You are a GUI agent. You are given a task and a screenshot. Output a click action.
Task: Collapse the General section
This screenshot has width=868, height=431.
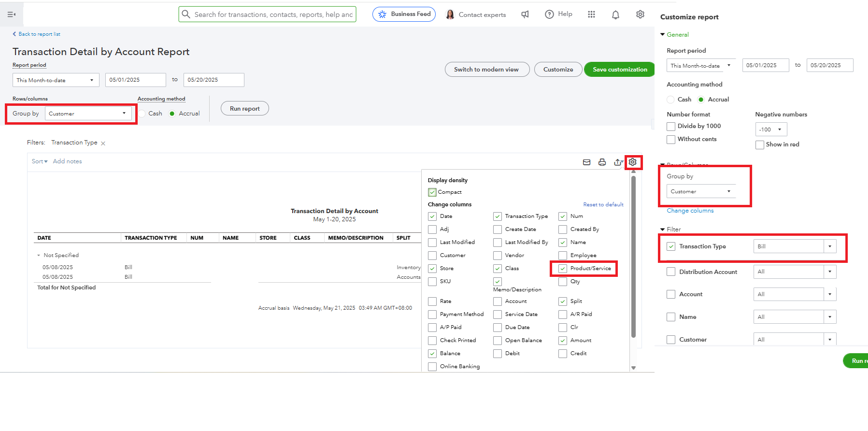click(663, 35)
